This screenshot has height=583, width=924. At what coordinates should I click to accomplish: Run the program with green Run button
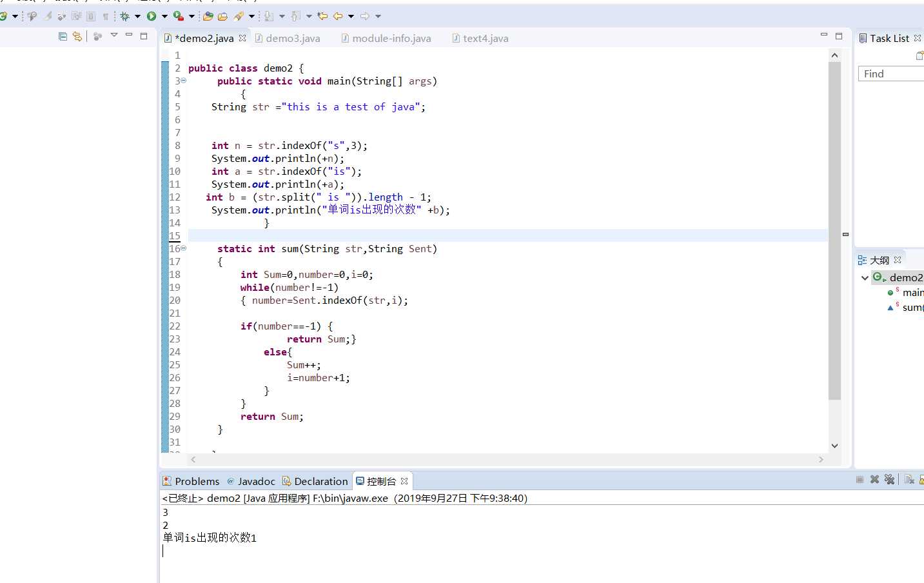pos(152,16)
